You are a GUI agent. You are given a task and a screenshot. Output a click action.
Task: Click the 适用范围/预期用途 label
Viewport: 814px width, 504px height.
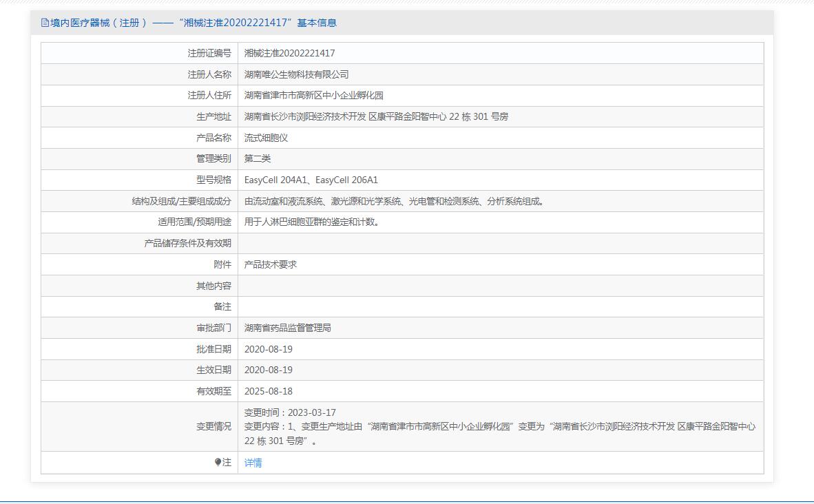(x=195, y=222)
